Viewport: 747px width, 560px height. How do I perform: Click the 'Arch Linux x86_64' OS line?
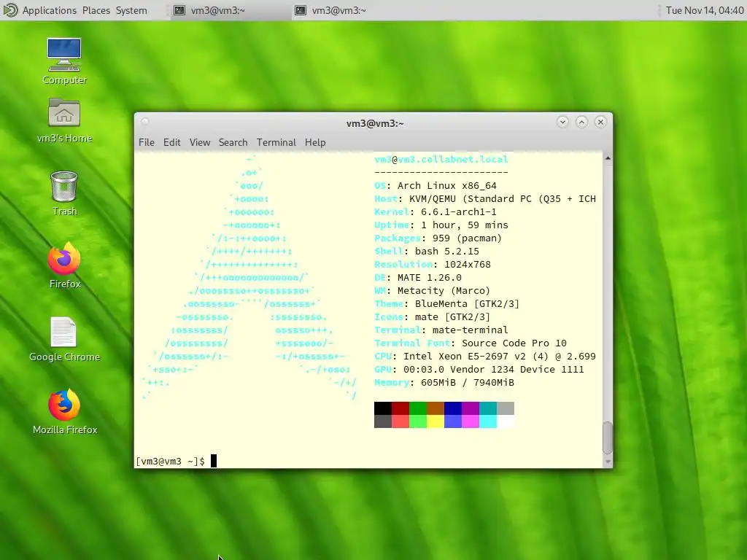(447, 186)
